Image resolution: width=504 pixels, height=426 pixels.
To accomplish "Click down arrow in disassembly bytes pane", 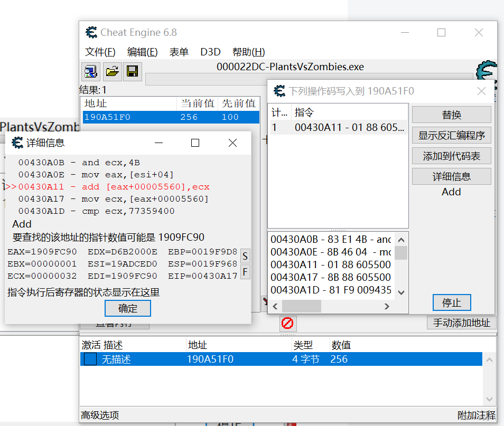I will (x=401, y=292).
